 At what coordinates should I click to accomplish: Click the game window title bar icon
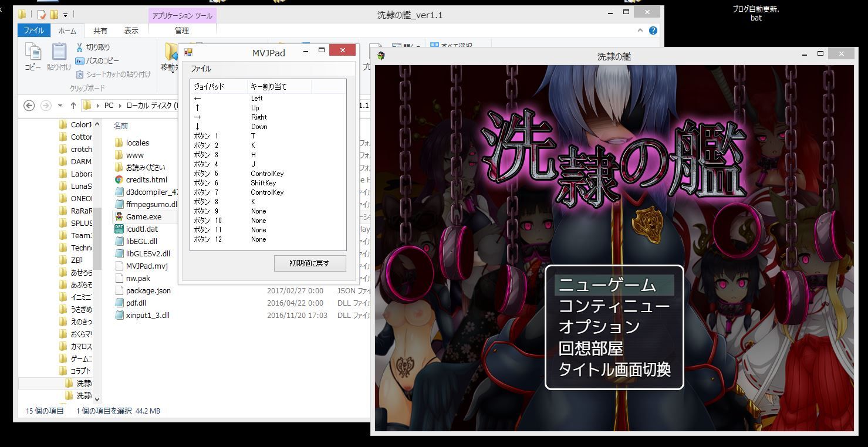click(381, 56)
